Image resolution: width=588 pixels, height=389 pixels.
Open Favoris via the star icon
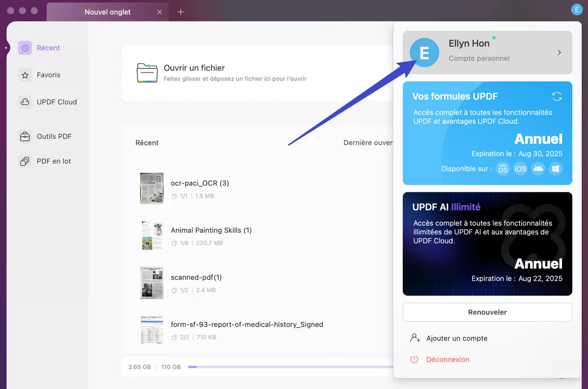click(x=25, y=75)
